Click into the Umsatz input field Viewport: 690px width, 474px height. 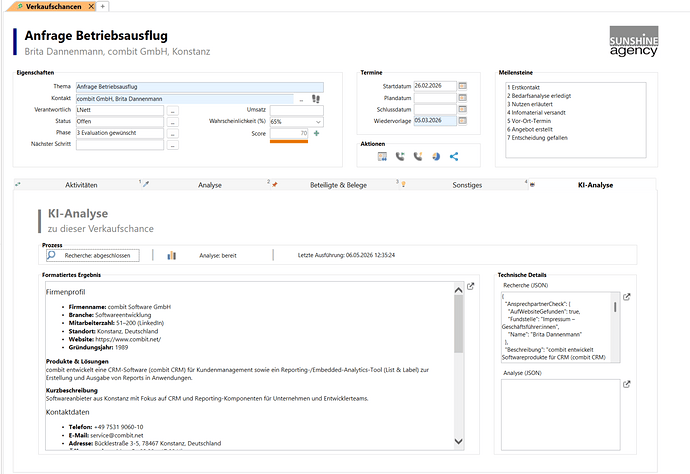pyautogui.click(x=297, y=110)
